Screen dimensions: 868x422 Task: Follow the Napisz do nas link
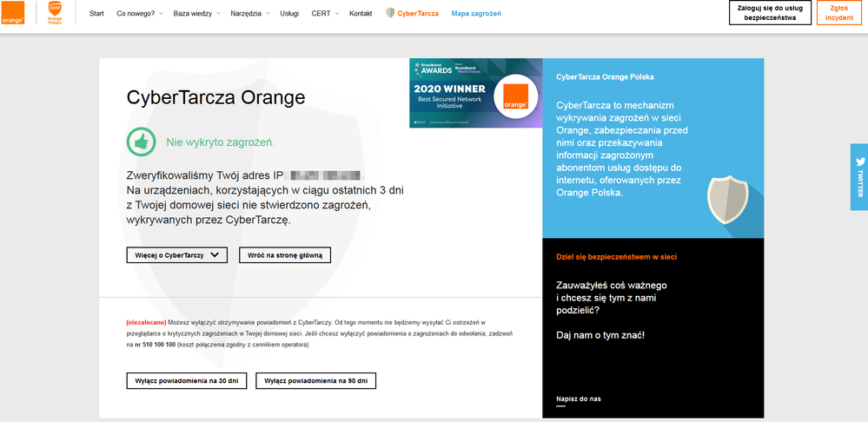[x=578, y=399]
